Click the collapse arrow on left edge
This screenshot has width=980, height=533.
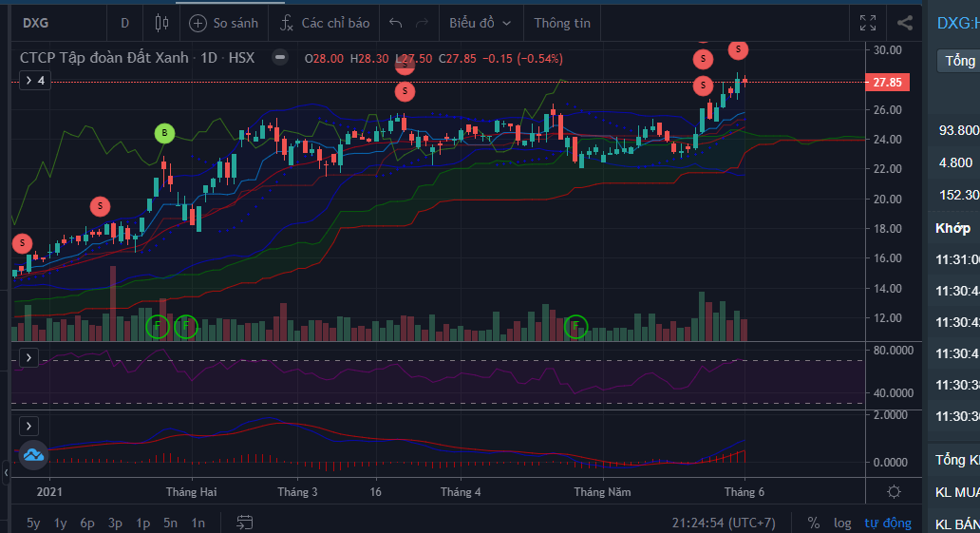click(5, 473)
